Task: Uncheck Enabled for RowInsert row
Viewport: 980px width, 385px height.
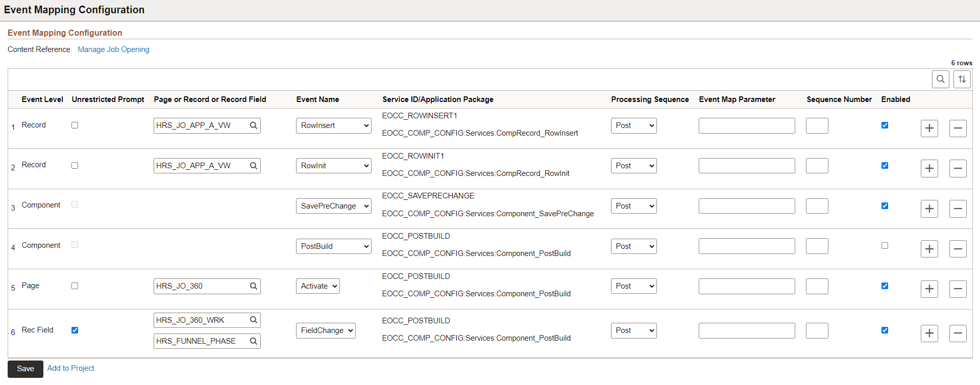Action: (x=885, y=125)
